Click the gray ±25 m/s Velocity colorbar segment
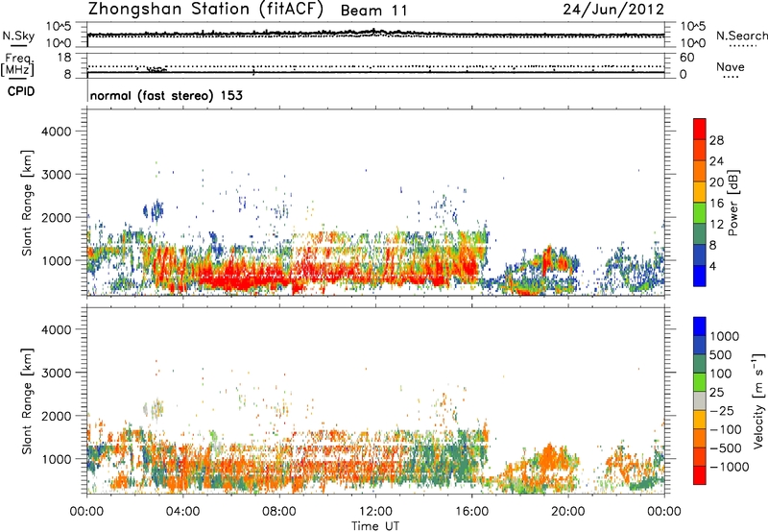This screenshot has width=768, height=532. click(700, 400)
